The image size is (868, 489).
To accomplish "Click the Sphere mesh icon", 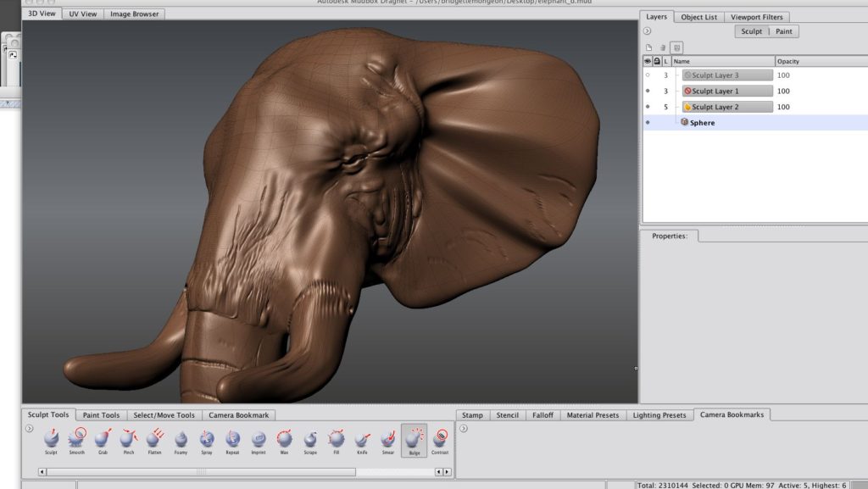I will pos(684,122).
